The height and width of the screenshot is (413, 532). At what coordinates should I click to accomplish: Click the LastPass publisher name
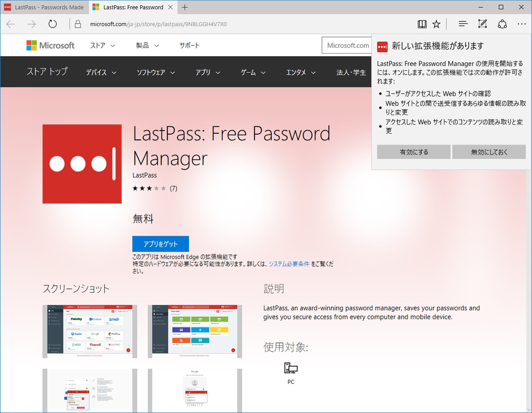(x=144, y=175)
